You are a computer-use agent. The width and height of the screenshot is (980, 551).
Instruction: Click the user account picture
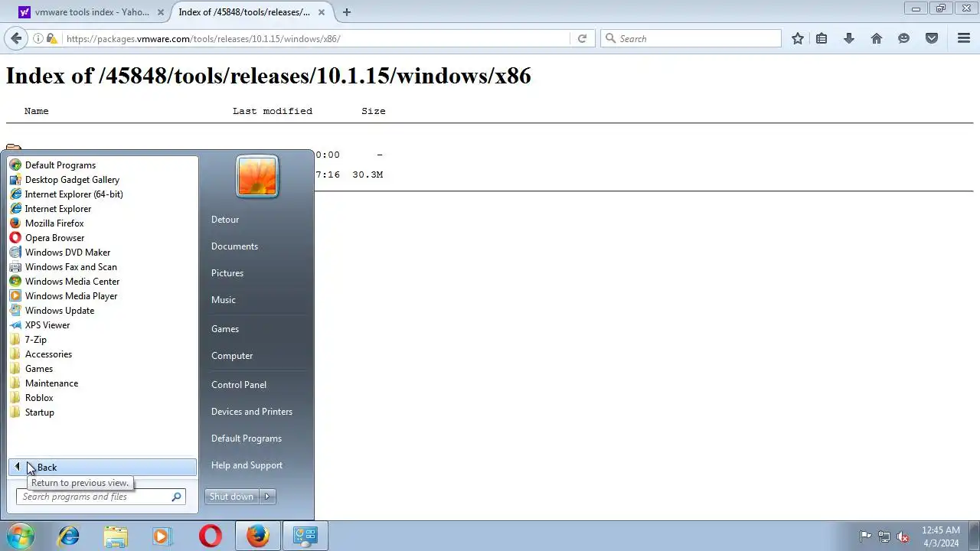[257, 176]
